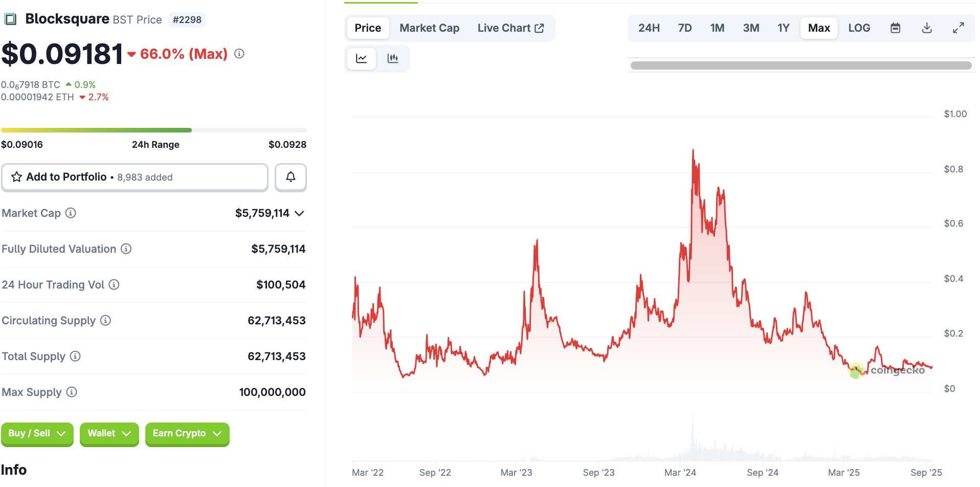Expand Market Cap value chevron

[x=300, y=213]
